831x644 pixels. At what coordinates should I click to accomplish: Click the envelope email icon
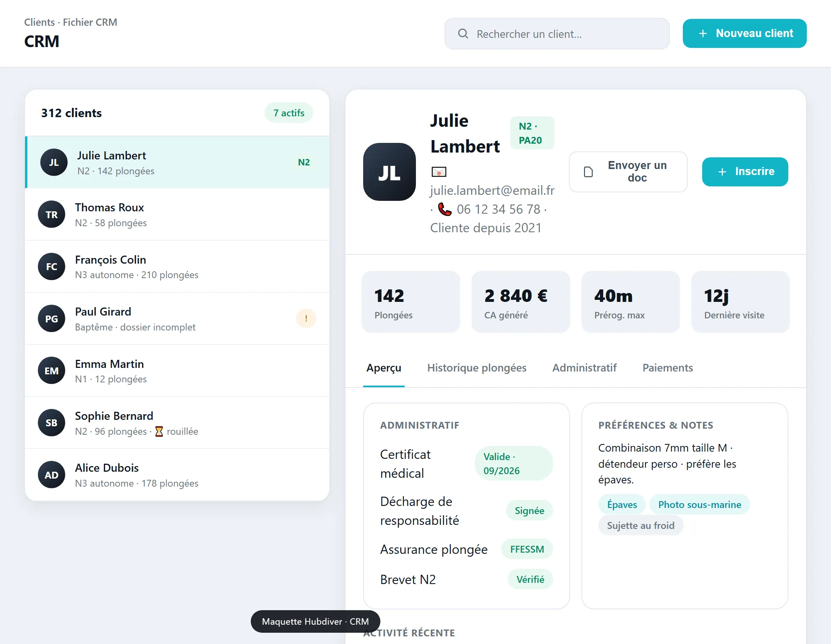tap(439, 172)
